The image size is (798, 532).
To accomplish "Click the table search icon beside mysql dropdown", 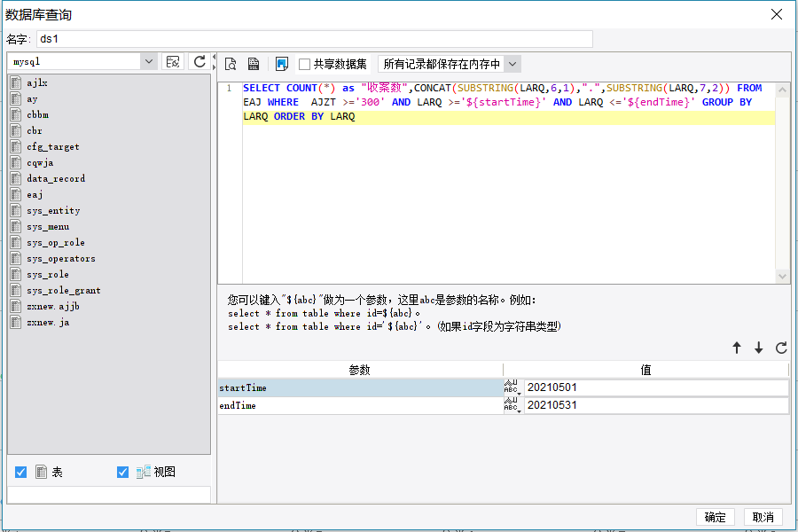I will 174,61.
